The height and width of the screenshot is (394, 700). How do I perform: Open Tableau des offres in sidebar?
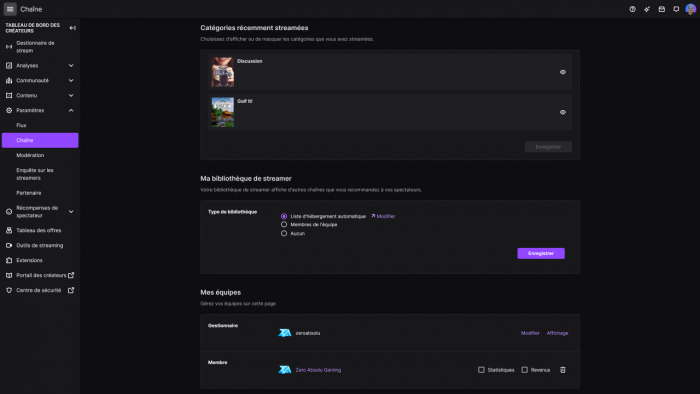(x=40, y=230)
